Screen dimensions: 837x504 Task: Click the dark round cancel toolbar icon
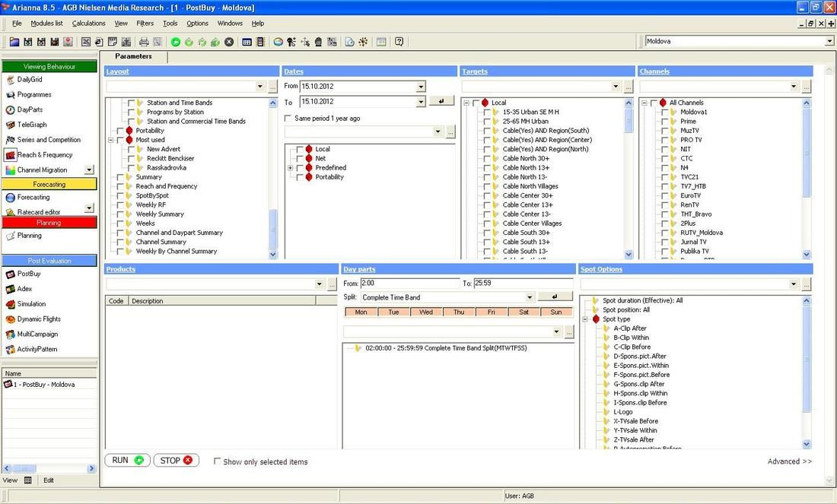point(229,42)
